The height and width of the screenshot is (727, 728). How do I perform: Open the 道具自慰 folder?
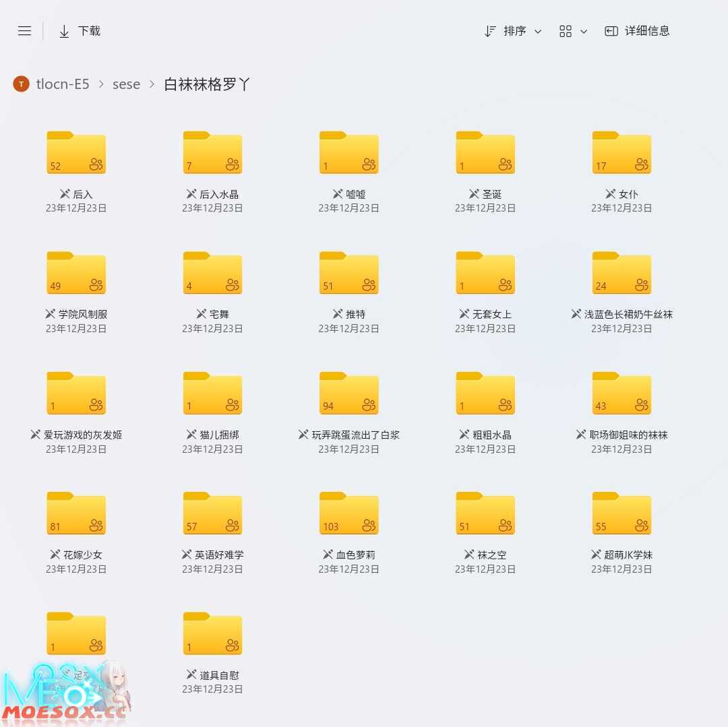pos(212,633)
